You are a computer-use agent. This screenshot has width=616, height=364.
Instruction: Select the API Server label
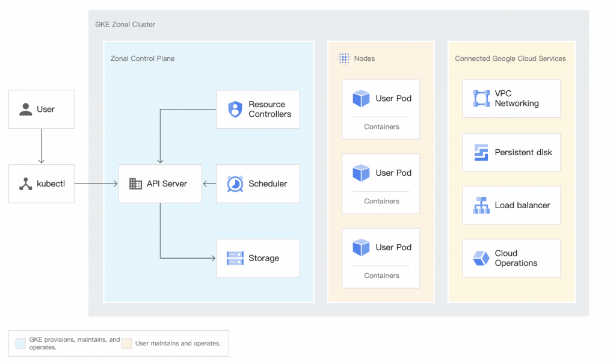click(167, 184)
